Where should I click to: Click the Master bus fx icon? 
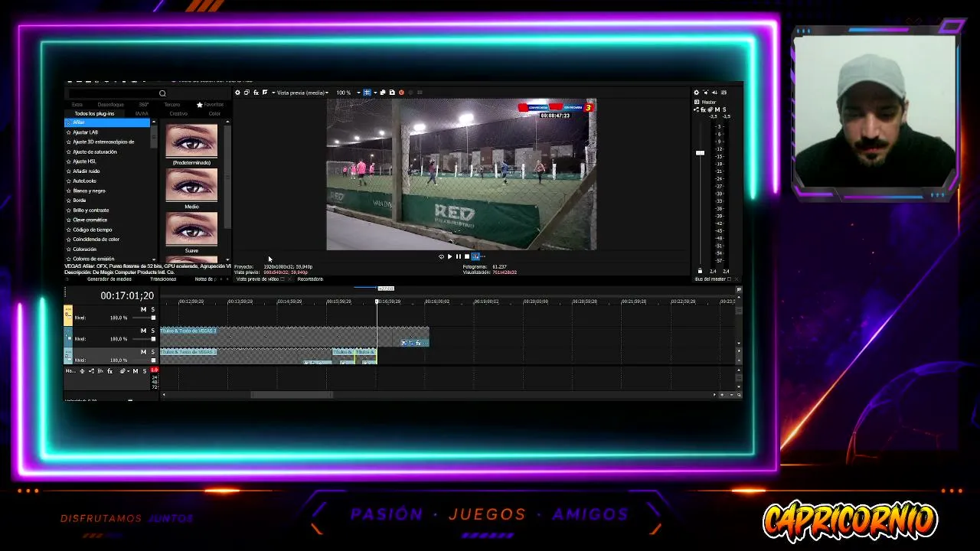[704, 110]
